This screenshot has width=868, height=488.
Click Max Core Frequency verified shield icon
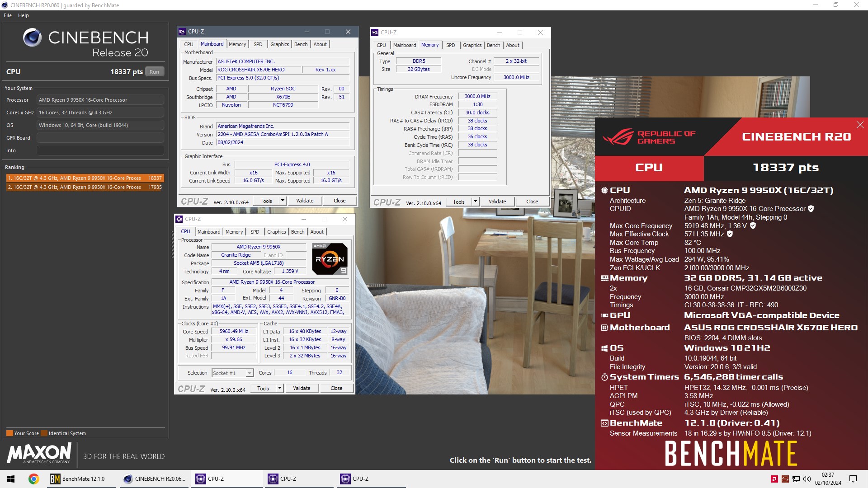click(753, 225)
